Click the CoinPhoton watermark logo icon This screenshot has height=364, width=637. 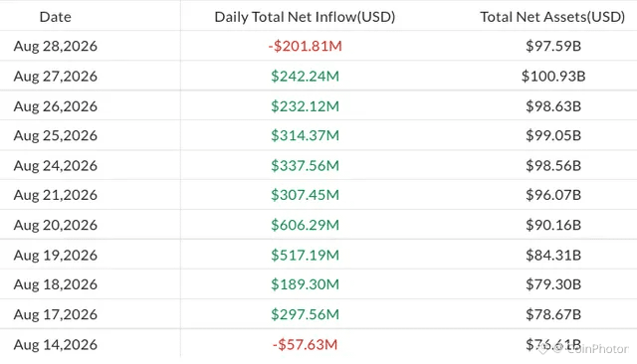tap(544, 348)
